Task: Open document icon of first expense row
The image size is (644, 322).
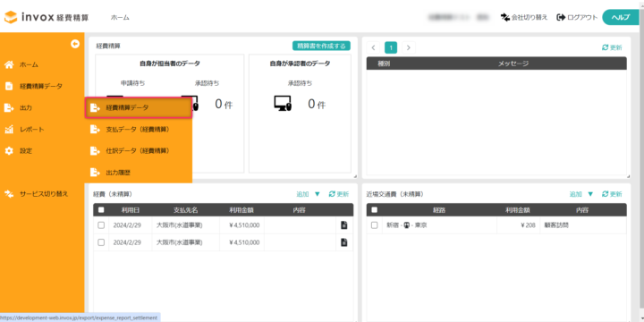Action: [344, 225]
